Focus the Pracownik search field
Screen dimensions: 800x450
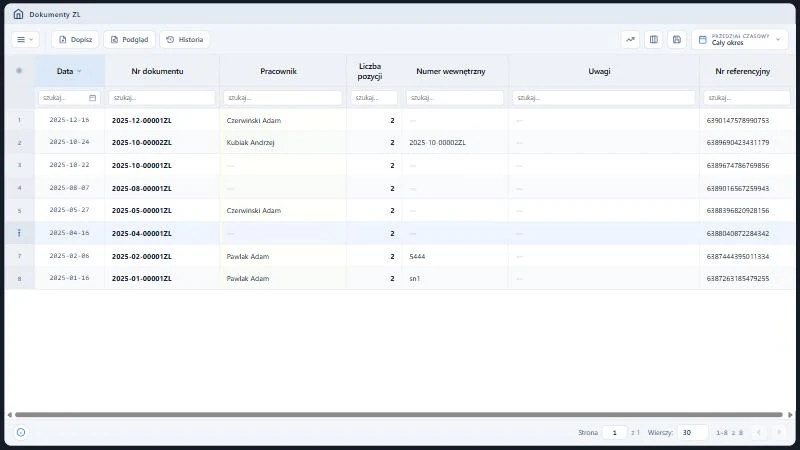pos(283,97)
